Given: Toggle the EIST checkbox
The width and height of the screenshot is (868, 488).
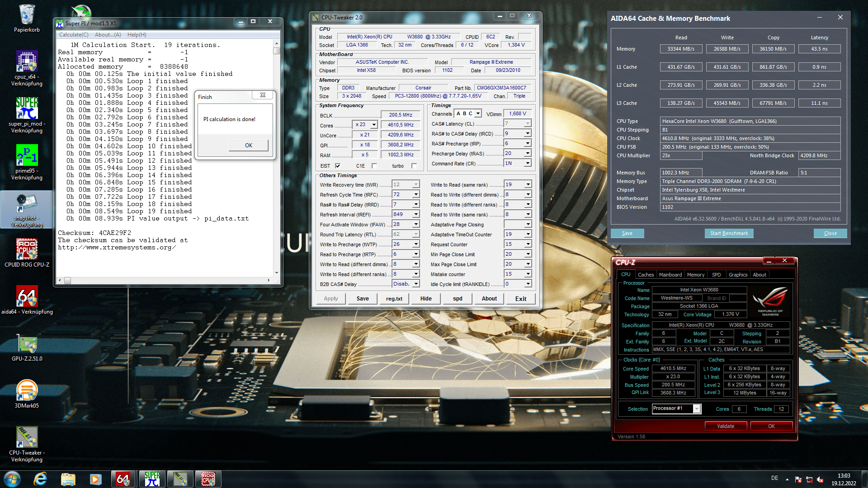Looking at the screenshot, I should [337, 166].
